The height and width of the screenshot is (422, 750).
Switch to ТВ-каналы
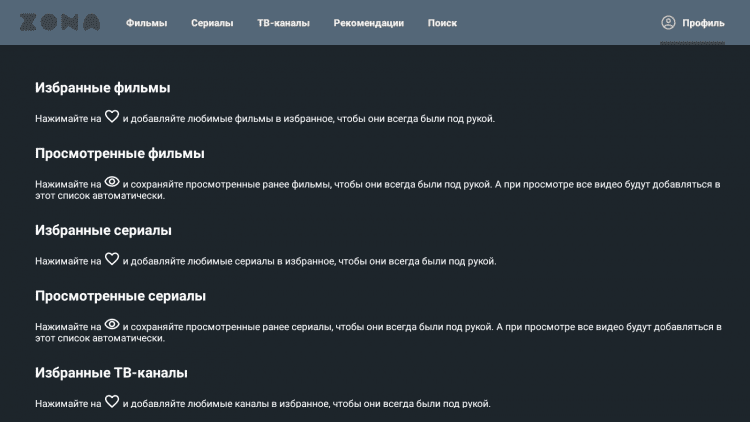tap(283, 23)
